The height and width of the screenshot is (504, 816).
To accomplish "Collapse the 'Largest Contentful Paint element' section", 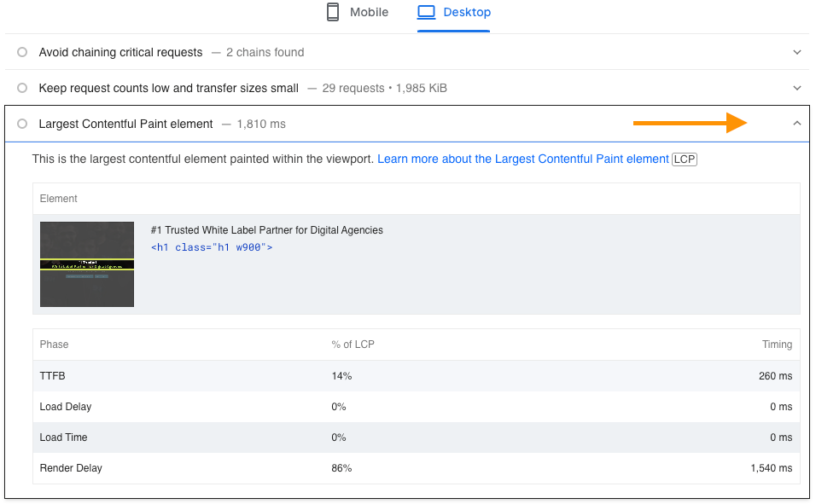I will (x=796, y=124).
